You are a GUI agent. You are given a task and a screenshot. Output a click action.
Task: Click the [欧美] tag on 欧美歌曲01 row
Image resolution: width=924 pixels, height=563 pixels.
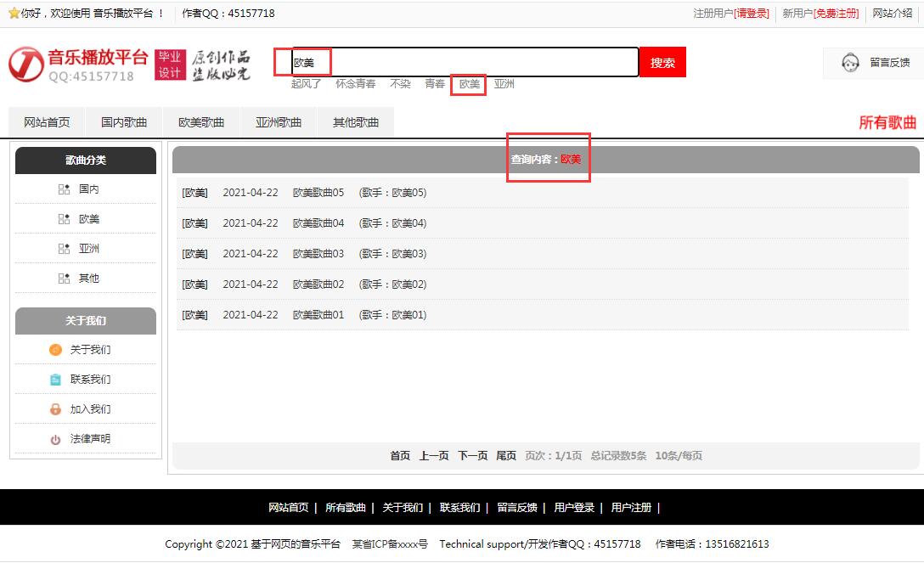tap(195, 315)
